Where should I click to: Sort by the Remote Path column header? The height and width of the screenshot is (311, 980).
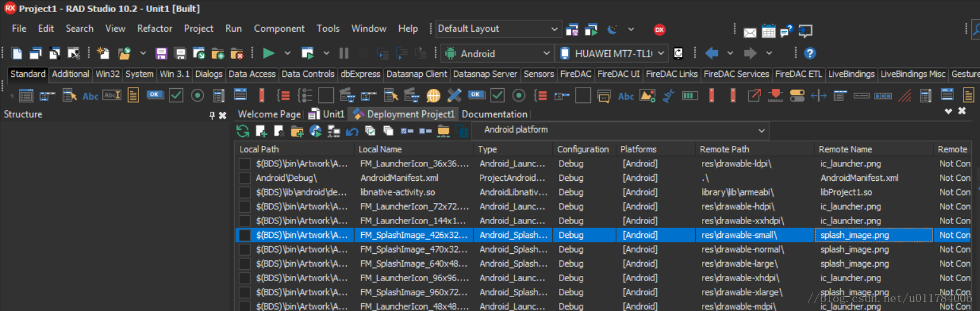(x=755, y=149)
